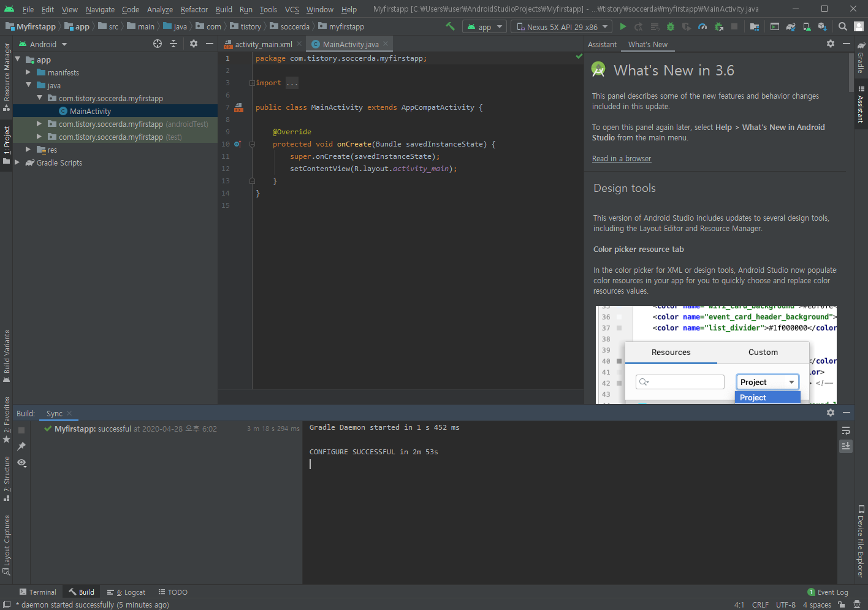Open Assistant panel gear settings

point(831,44)
